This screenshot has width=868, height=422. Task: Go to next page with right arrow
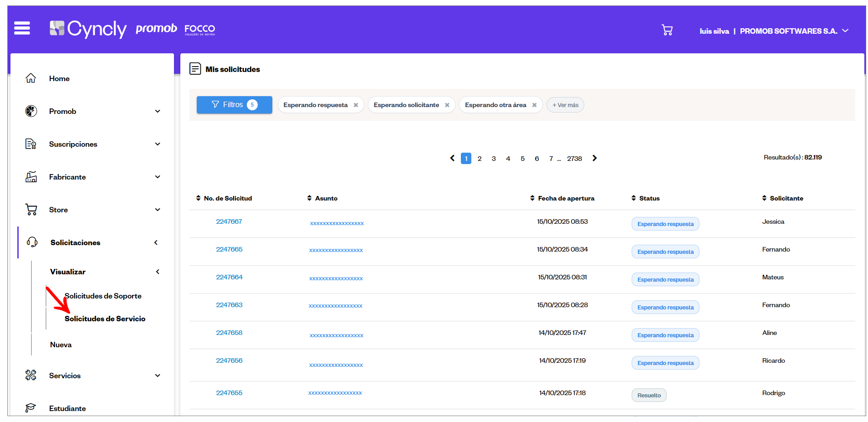tap(594, 158)
